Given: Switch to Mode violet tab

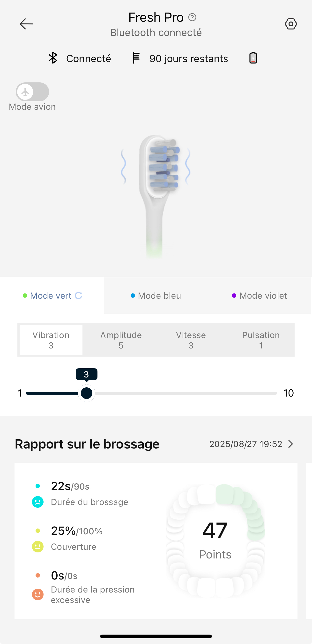Looking at the screenshot, I should (x=260, y=296).
